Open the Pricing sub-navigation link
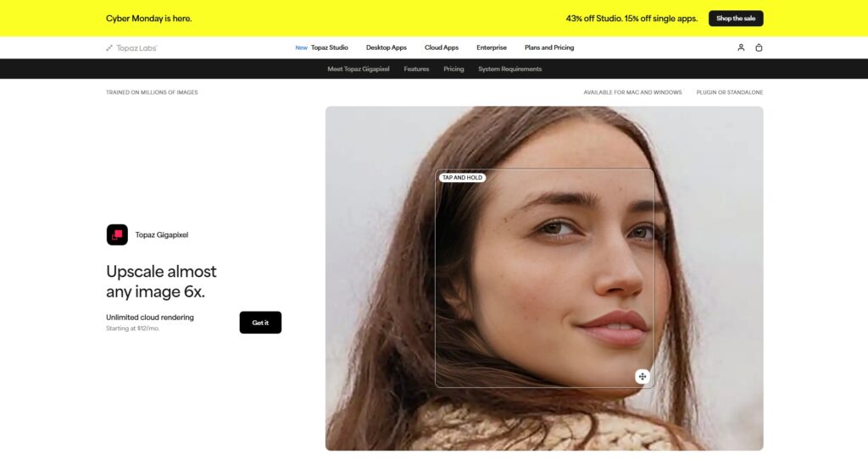 coord(453,69)
